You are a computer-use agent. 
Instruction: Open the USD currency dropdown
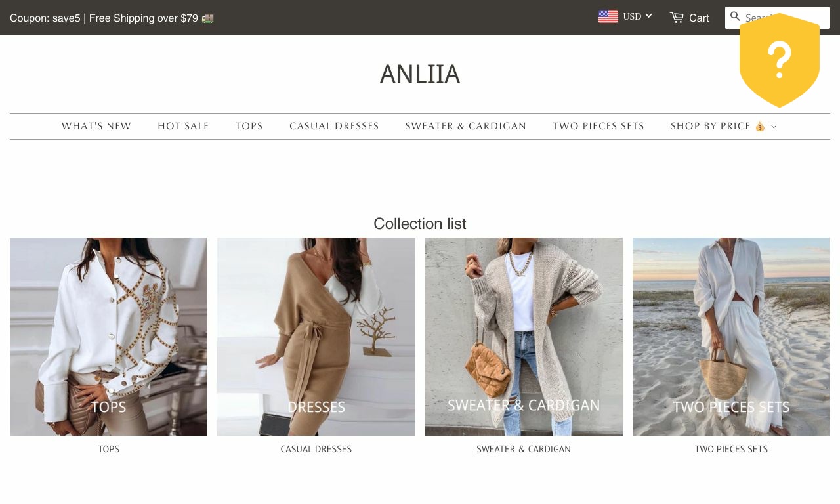pos(637,16)
